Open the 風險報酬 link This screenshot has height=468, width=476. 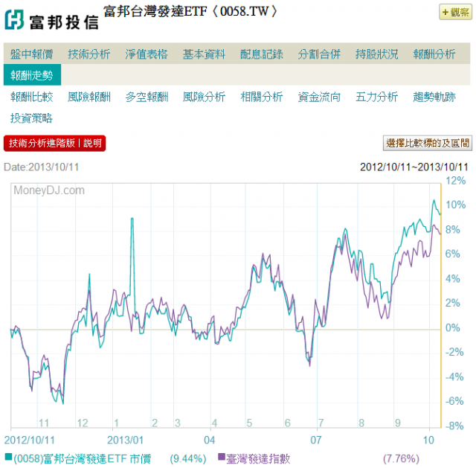pos(89,97)
